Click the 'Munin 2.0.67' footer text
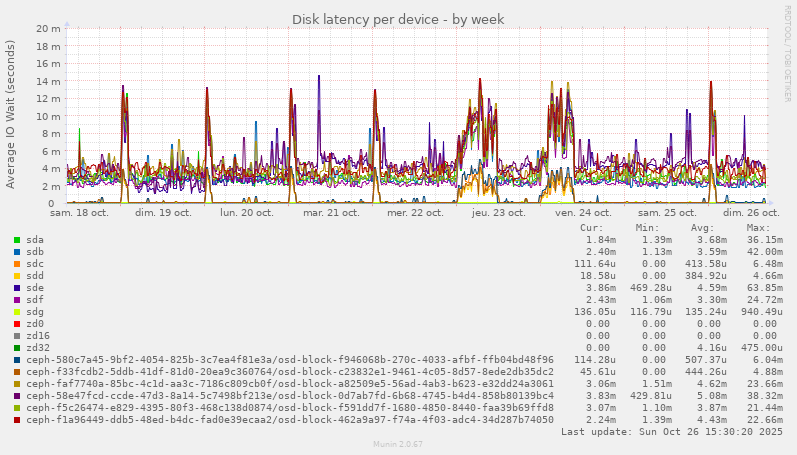797x455 pixels. [398, 444]
